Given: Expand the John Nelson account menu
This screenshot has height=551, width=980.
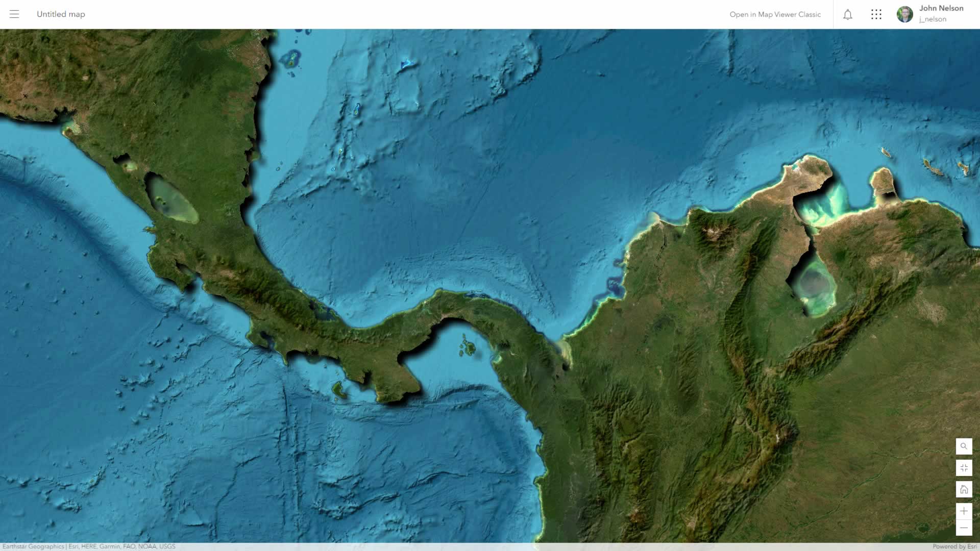Looking at the screenshot, I should point(941,8).
